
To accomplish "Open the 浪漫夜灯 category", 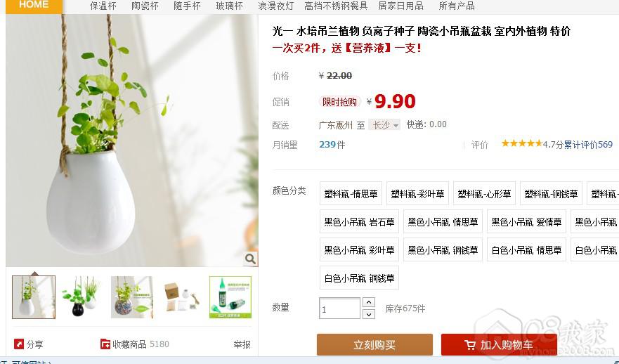I will click(x=275, y=6).
